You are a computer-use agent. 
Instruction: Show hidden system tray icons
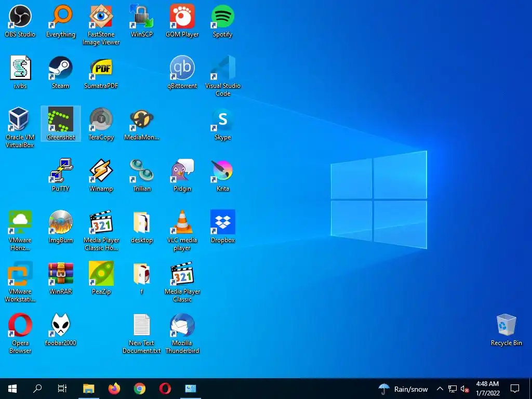tap(440, 389)
